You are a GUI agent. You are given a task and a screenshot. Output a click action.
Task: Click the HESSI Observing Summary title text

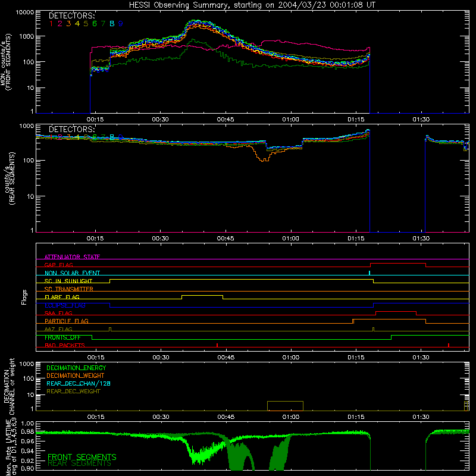point(252,5)
